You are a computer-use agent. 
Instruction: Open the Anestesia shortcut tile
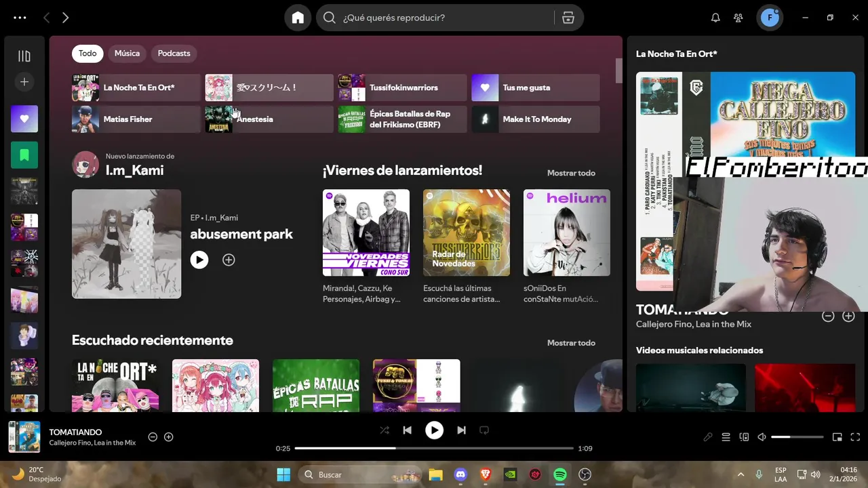(269, 119)
